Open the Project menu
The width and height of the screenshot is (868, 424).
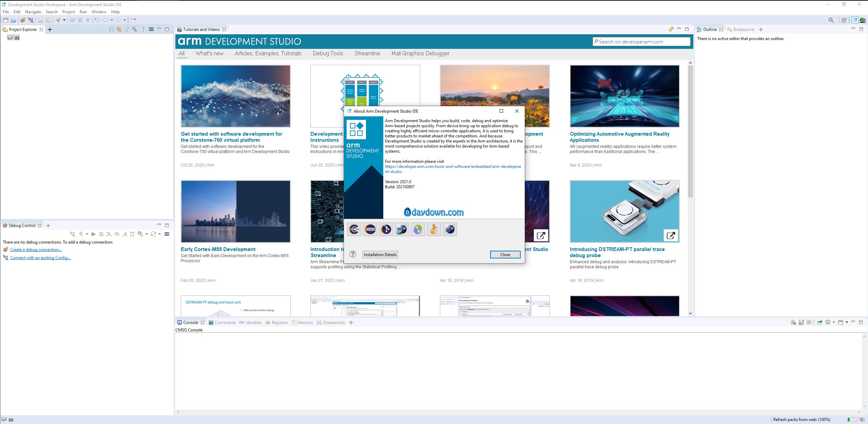tap(69, 12)
